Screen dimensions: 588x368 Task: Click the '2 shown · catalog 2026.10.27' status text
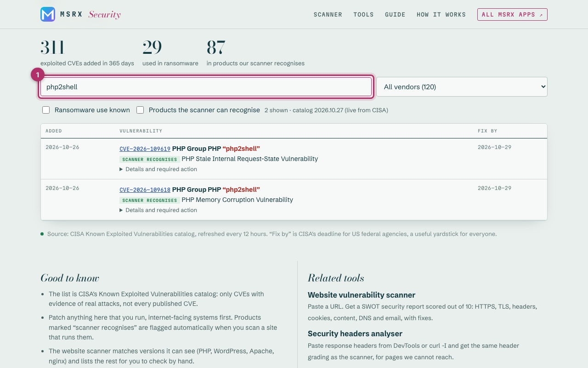[x=326, y=110]
